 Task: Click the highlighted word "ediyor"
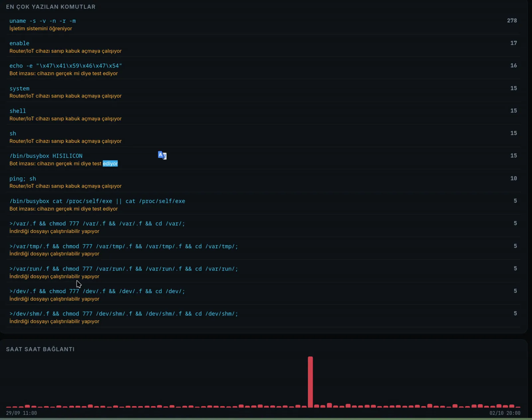click(110, 163)
